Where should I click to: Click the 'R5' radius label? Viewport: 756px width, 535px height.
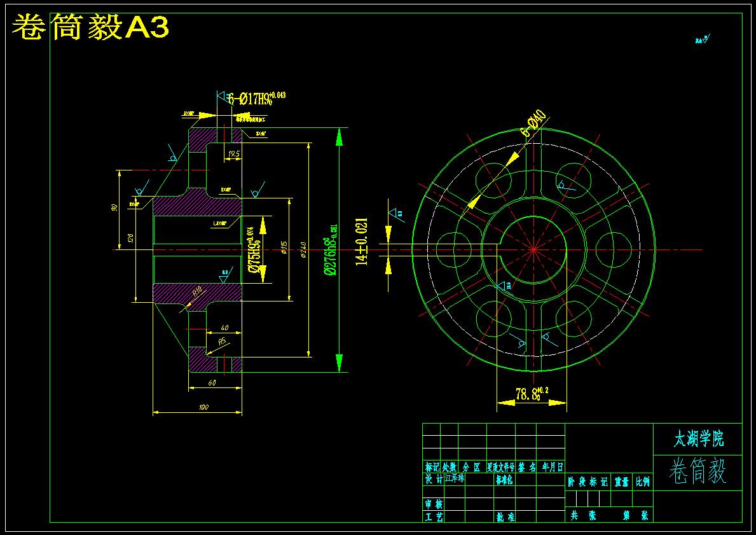point(223,342)
